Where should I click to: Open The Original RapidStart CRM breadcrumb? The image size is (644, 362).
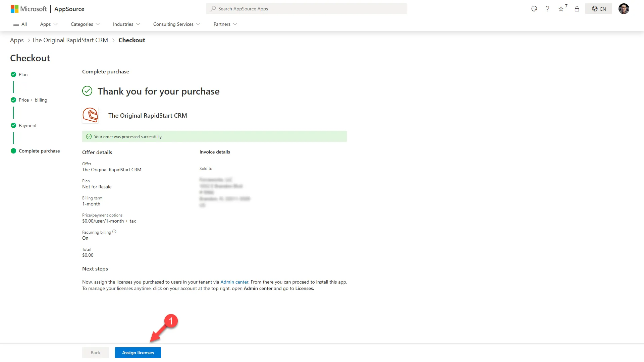70,40
